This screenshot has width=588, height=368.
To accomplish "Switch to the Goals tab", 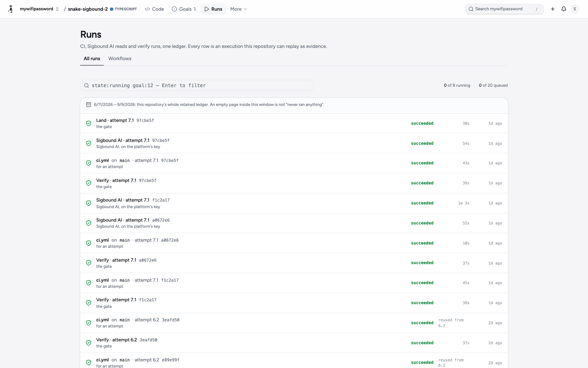I will [x=184, y=9].
